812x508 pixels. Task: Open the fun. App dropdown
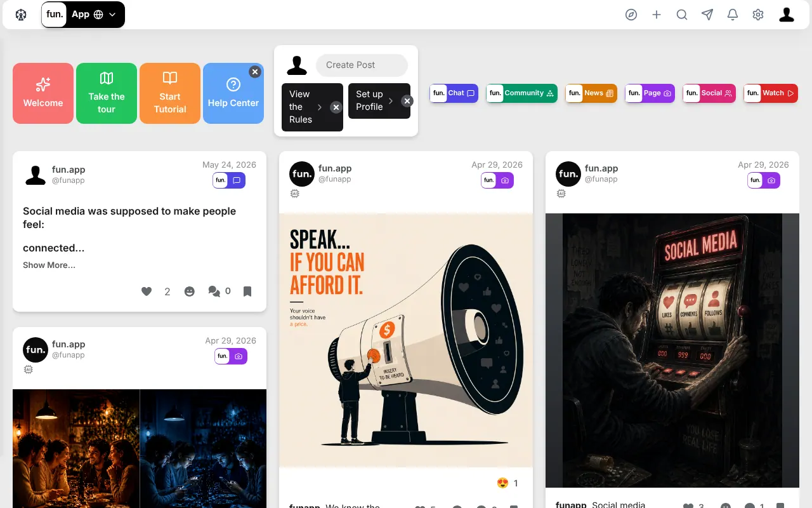coord(83,15)
